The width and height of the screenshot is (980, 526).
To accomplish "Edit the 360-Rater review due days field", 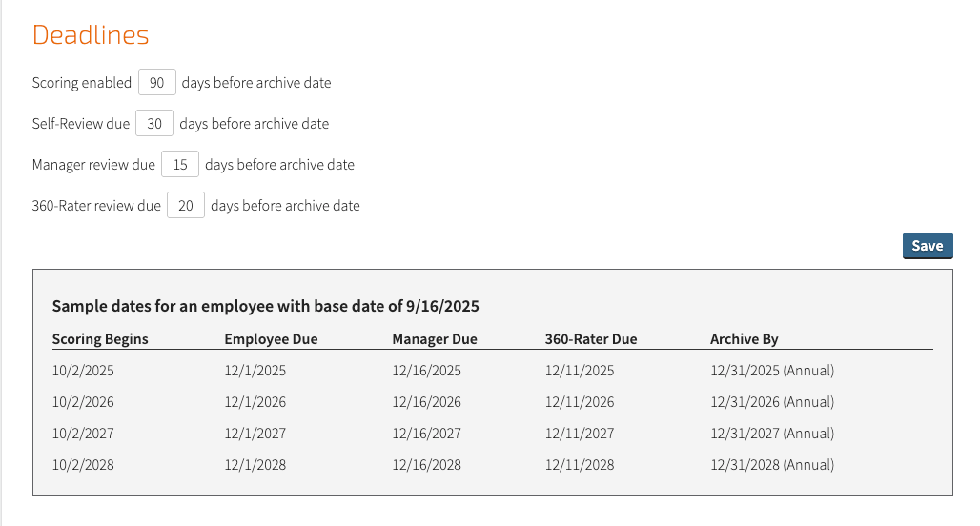I will (186, 206).
